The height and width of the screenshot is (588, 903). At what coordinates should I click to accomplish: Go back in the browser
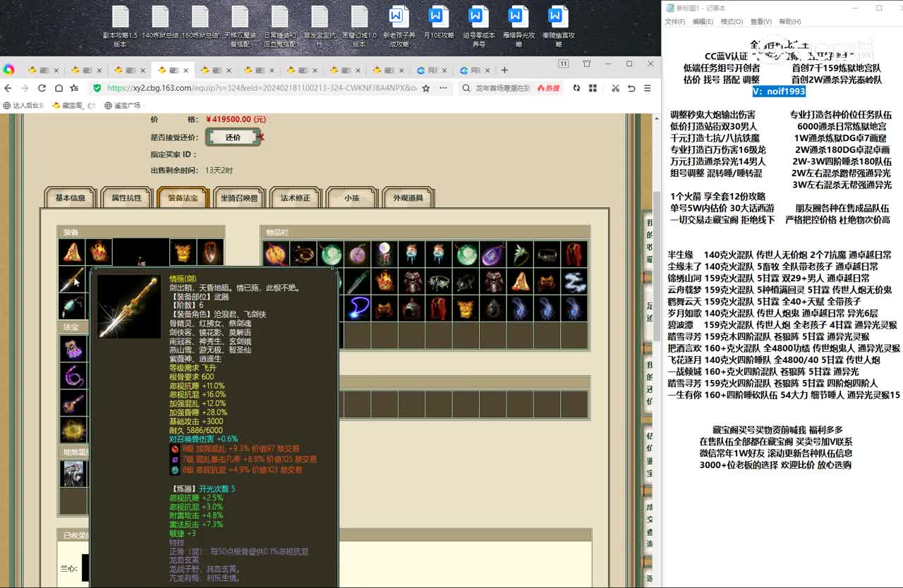pos(8,88)
